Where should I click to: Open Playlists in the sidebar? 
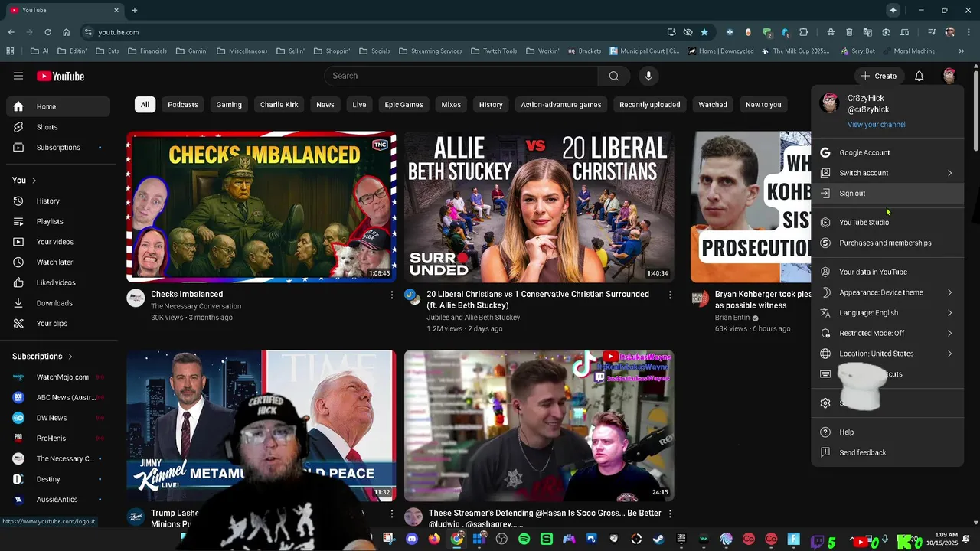click(x=58, y=221)
